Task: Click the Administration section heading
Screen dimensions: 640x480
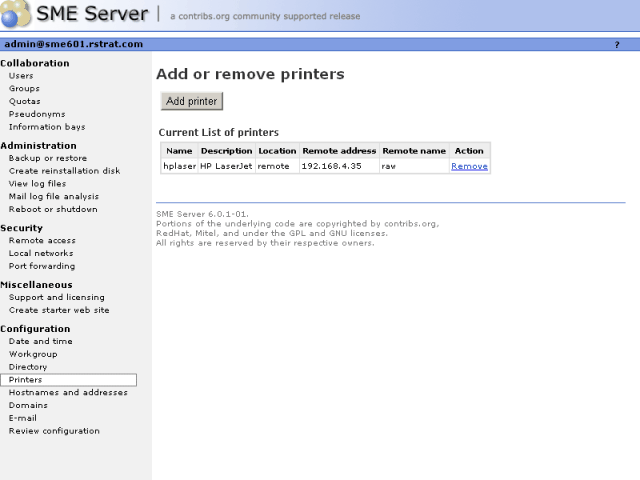Action: pyautogui.click(x=38, y=146)
